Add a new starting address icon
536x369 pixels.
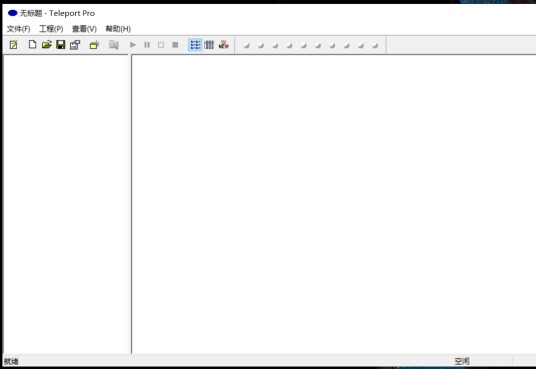coord(94,45)
